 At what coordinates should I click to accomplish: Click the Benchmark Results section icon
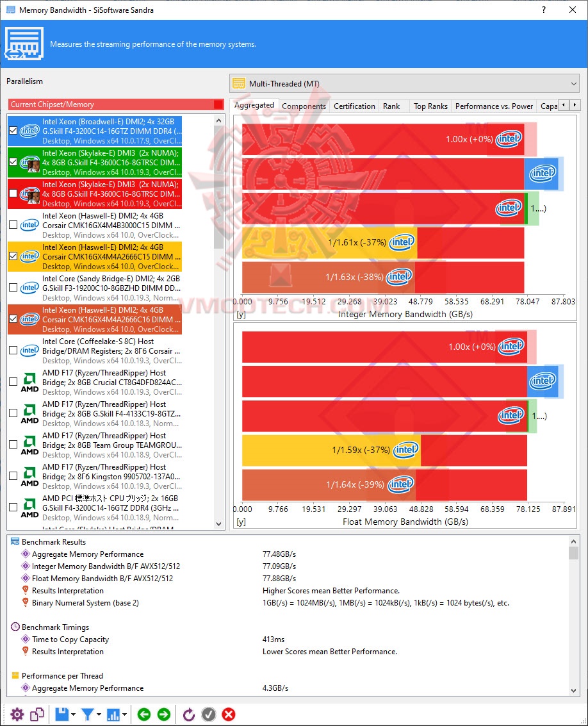tap(15, 541)
